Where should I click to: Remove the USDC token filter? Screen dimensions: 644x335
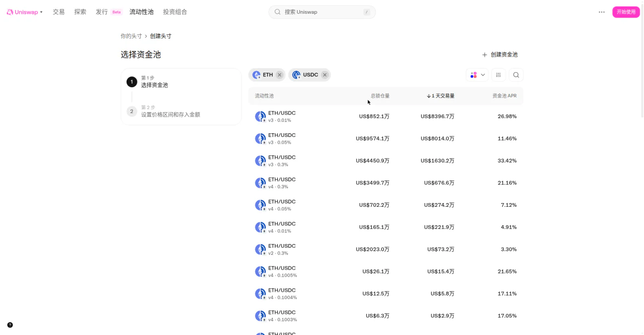[x=325, y=75]
